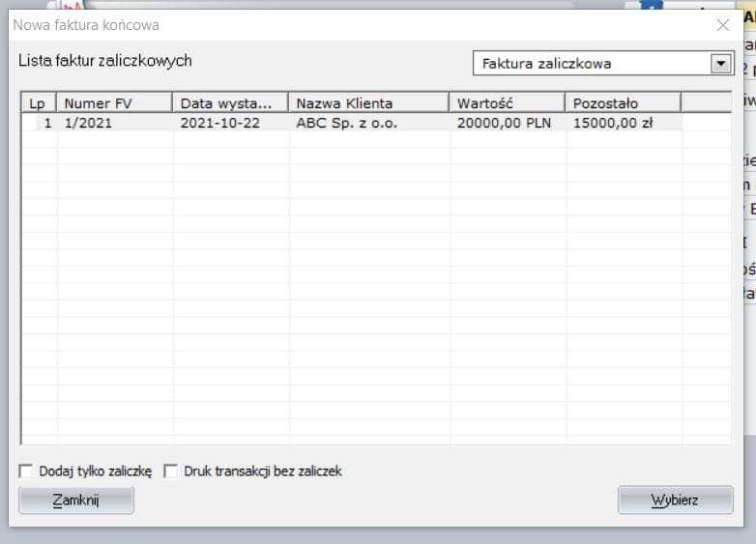Viewport: 756px width, 544px height.
Task: Sort list by Numer FV column header
Action: (114, 103)
